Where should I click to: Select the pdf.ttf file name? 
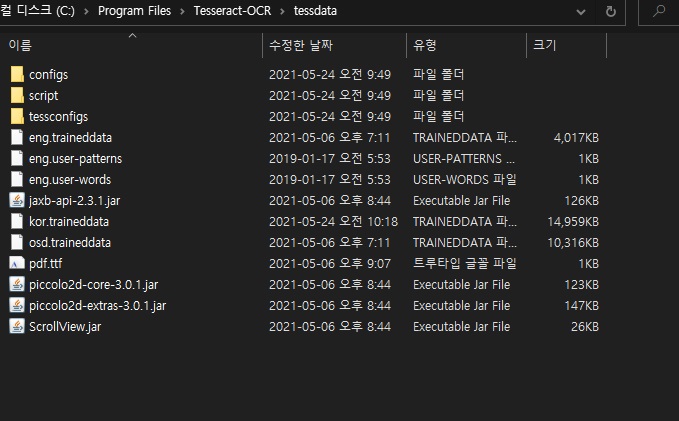45,264
